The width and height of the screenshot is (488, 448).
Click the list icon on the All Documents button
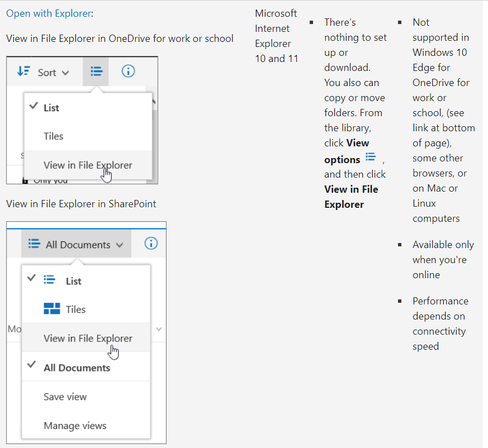(x=34, y=244)
